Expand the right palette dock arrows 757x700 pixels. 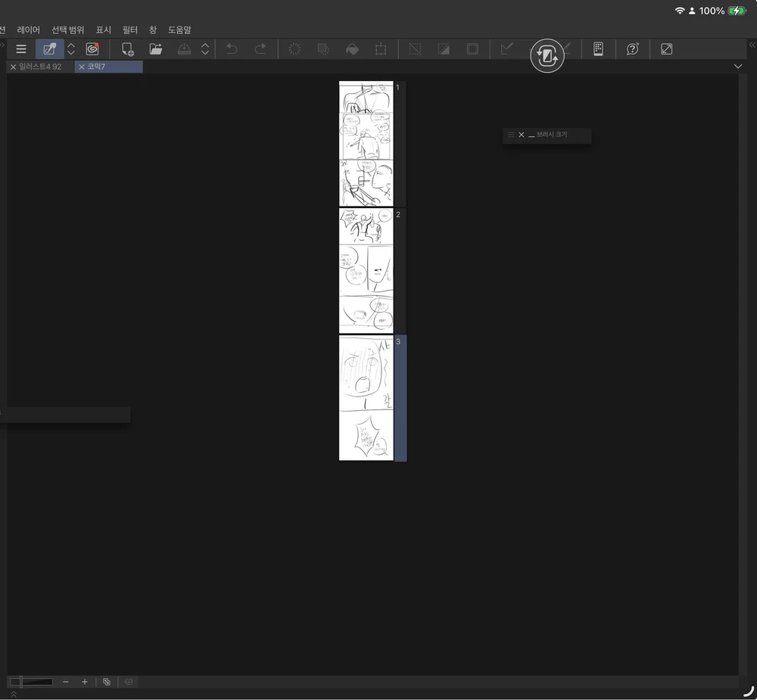[752, 45]
